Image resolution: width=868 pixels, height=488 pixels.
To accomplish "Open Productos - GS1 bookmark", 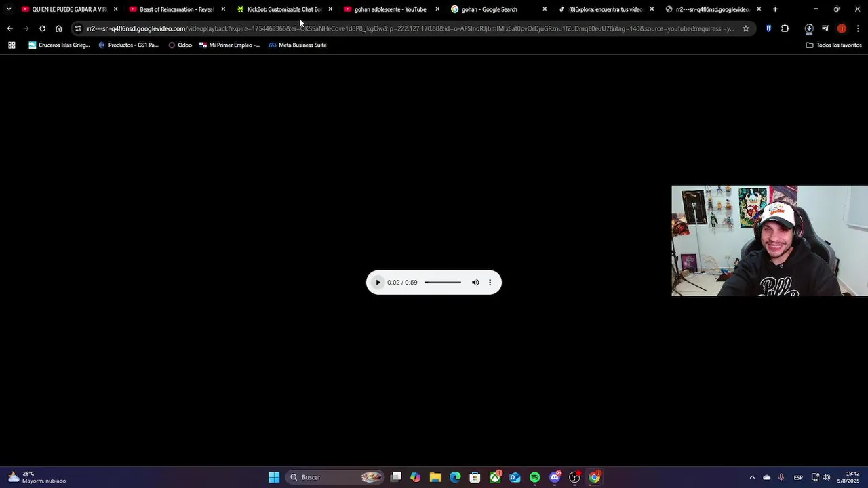I will tap(129, 45).
